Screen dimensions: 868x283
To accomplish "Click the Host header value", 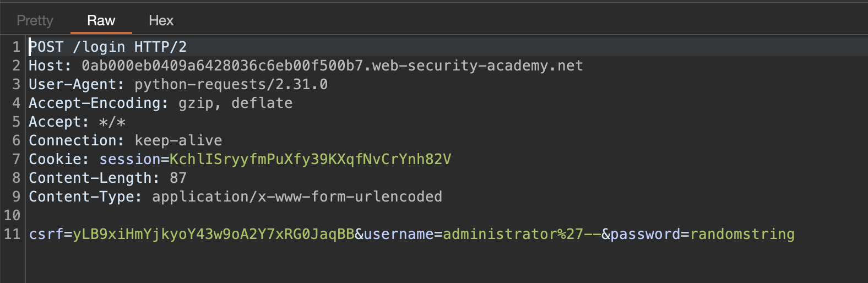I will click(x=332, y=66).
